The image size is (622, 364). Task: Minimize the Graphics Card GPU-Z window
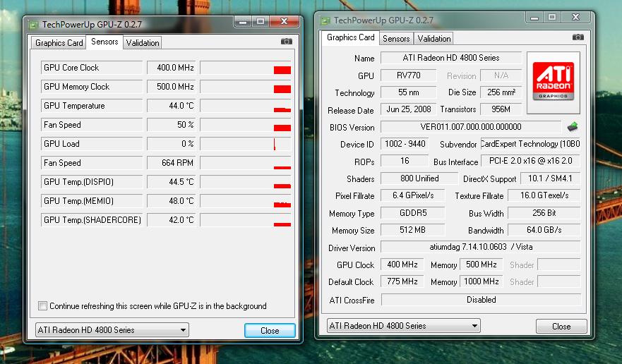[x=534, y=17]
